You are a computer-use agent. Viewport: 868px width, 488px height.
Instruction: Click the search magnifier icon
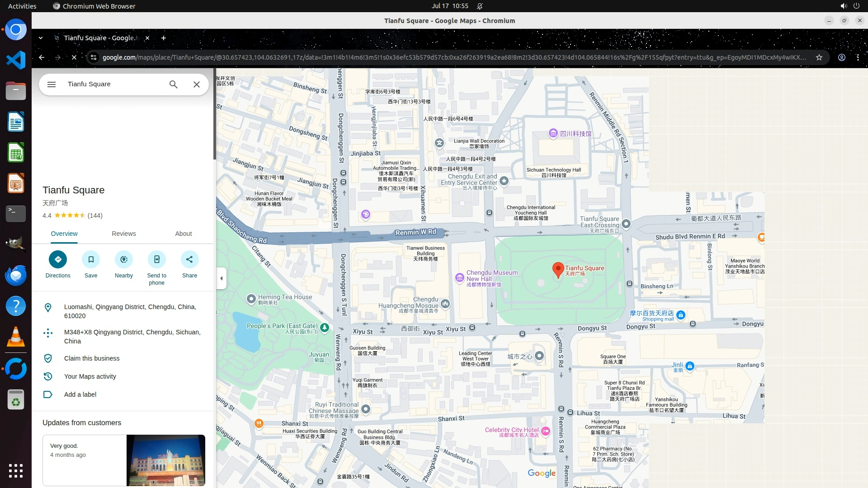click(174, 84)
